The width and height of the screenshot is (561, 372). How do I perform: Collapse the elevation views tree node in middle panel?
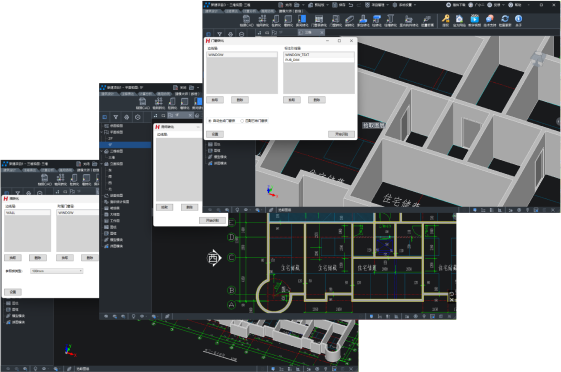102,164
